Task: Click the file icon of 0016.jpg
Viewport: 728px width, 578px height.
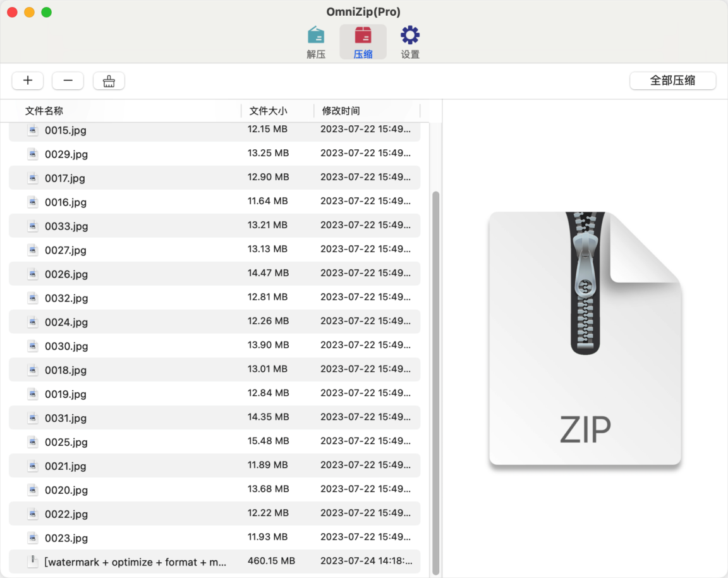Action: tap(32, 202)
